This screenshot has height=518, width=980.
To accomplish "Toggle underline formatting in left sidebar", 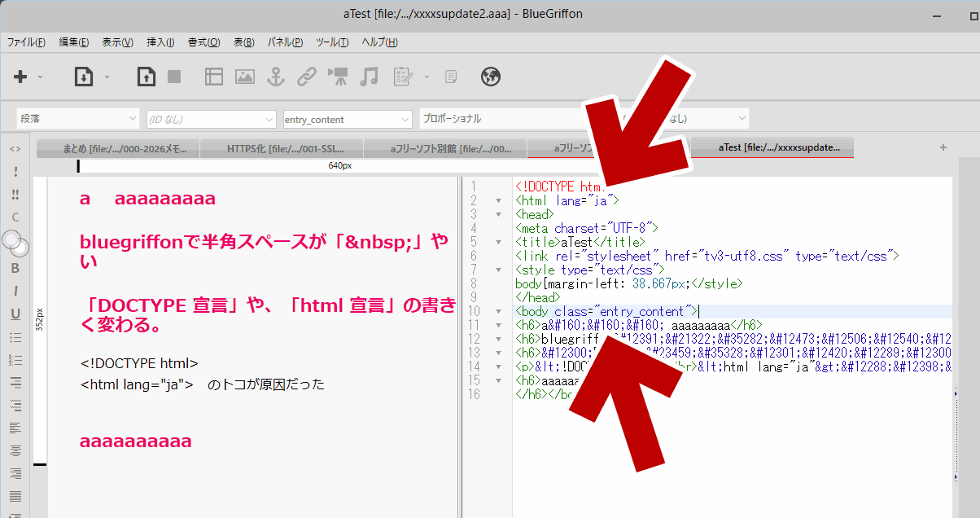I will [15, 314].
